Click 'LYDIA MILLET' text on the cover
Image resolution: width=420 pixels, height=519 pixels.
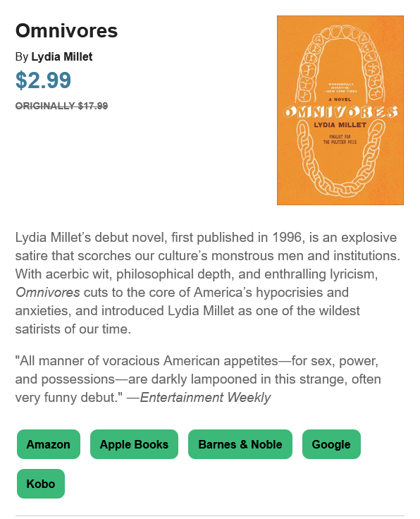click(x=340, y=125)
